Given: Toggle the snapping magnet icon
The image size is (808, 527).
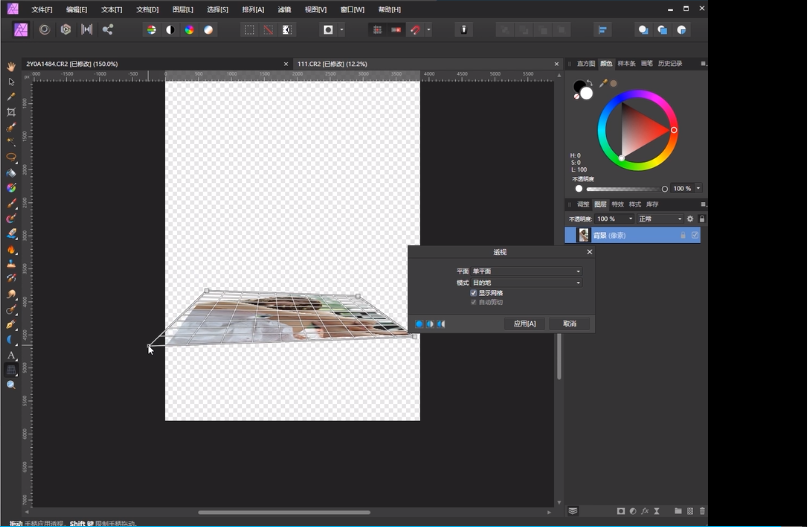Looking at the screenshot, I should (415, 30).
